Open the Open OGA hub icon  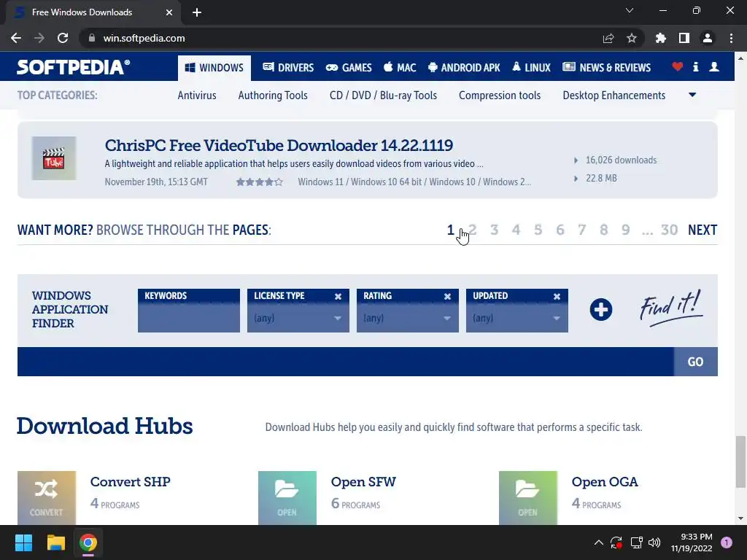point(528,497)
